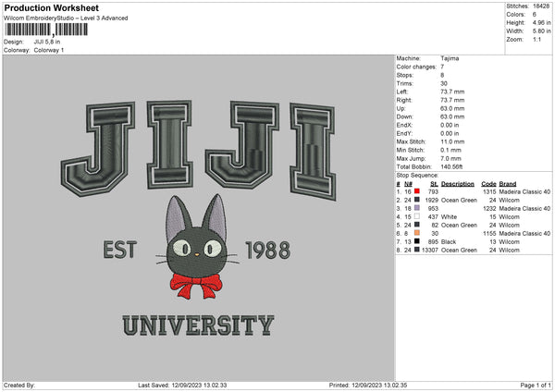Click the 'St.' column header
The height and width of the screenshot is (392, 555).
435,184
